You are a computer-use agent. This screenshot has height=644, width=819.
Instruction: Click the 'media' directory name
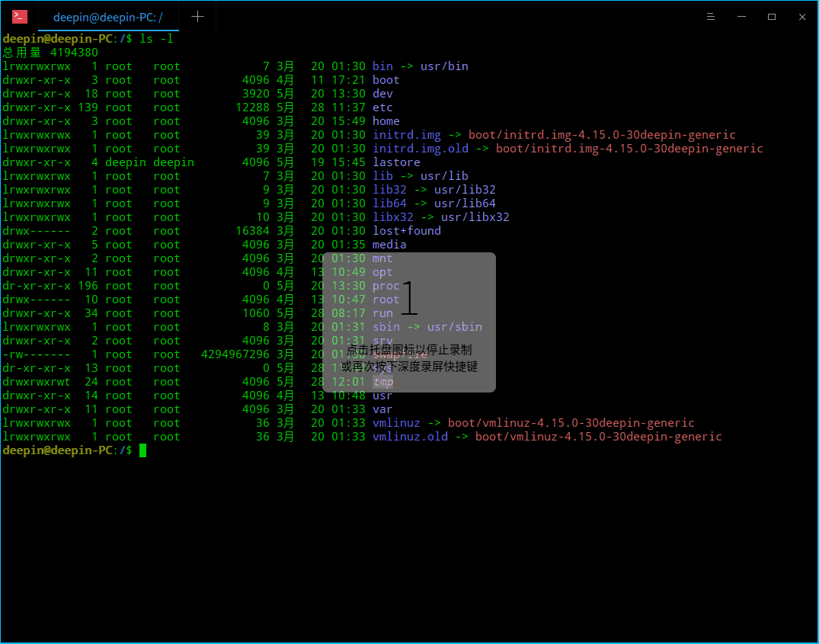[x=389, y=245]
